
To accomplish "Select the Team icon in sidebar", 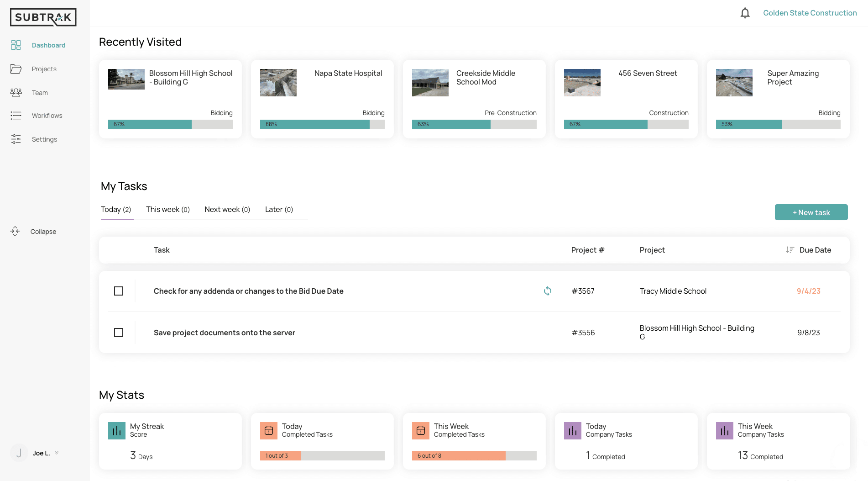I will pos(16,92).
